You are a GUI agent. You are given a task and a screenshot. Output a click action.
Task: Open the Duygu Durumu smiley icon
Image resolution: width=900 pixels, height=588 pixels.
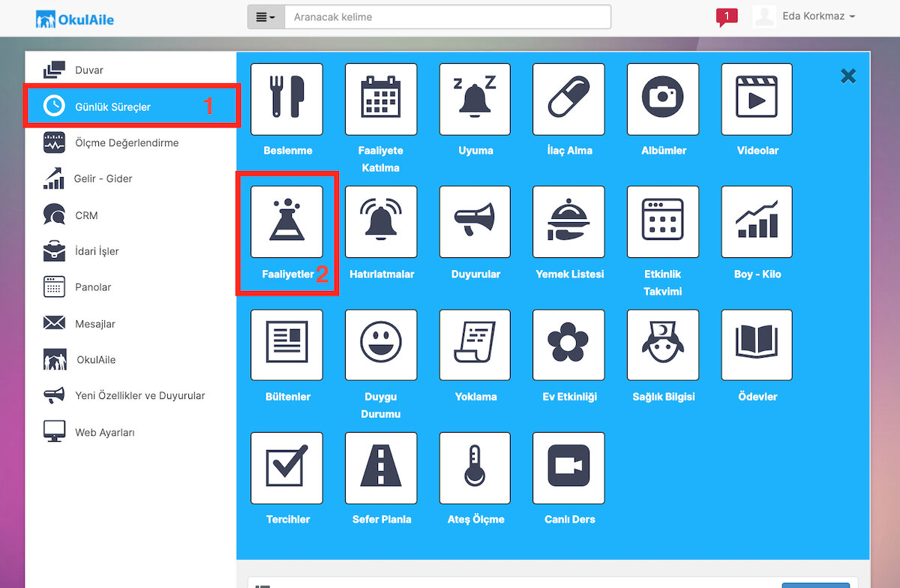381,345
